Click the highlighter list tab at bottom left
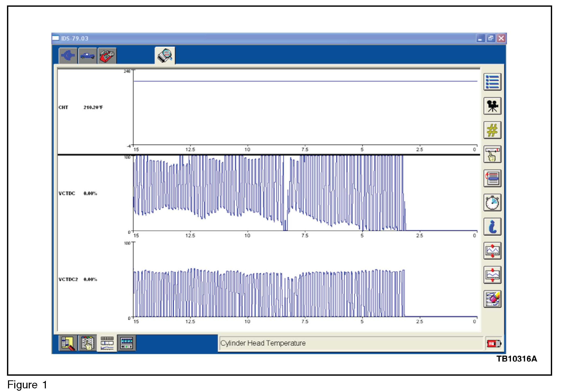This screenshot has width=563, height=392. pyautogui.click(x=68, y=343)
